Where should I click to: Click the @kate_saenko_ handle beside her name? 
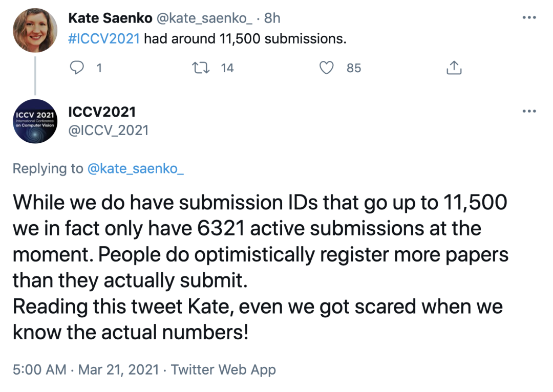click(x=204, y=18)
